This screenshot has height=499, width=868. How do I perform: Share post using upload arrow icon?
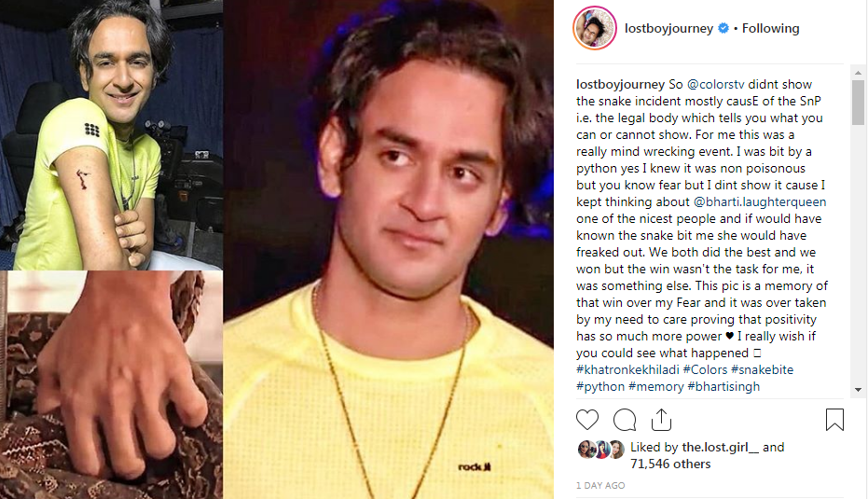click(x=661, y=420)
